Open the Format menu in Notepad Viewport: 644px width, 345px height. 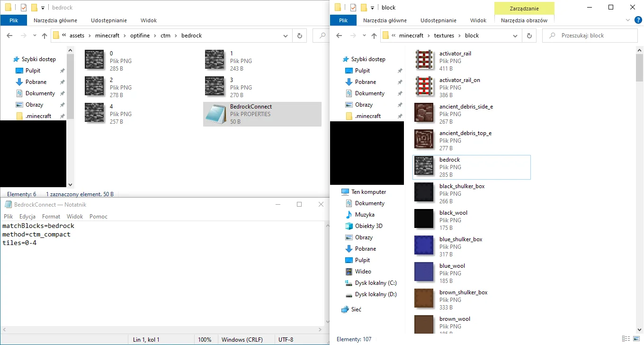pyautogui.click(x=51, y=217)
